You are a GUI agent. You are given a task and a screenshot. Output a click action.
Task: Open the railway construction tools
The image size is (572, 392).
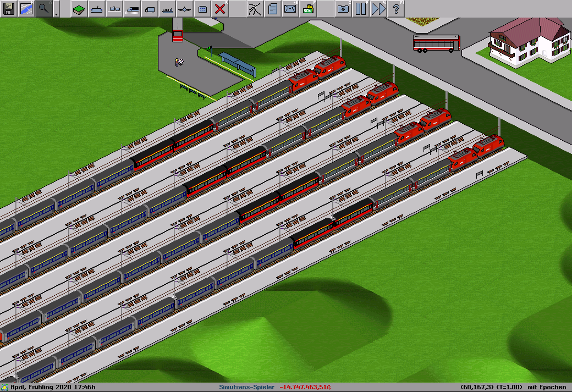[97, 9]
